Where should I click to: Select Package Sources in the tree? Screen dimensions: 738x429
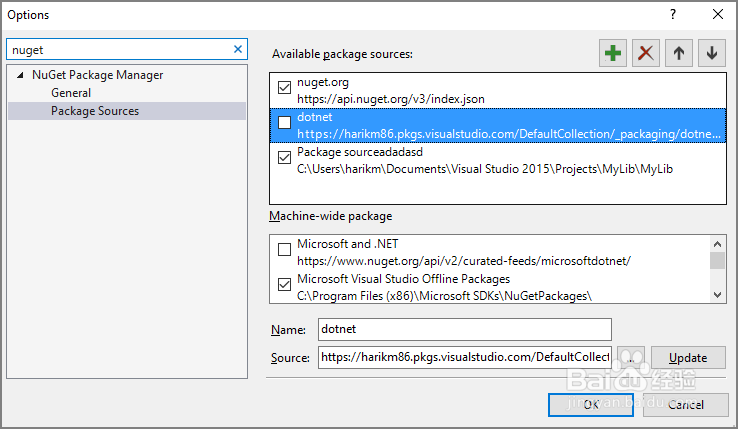95,111
